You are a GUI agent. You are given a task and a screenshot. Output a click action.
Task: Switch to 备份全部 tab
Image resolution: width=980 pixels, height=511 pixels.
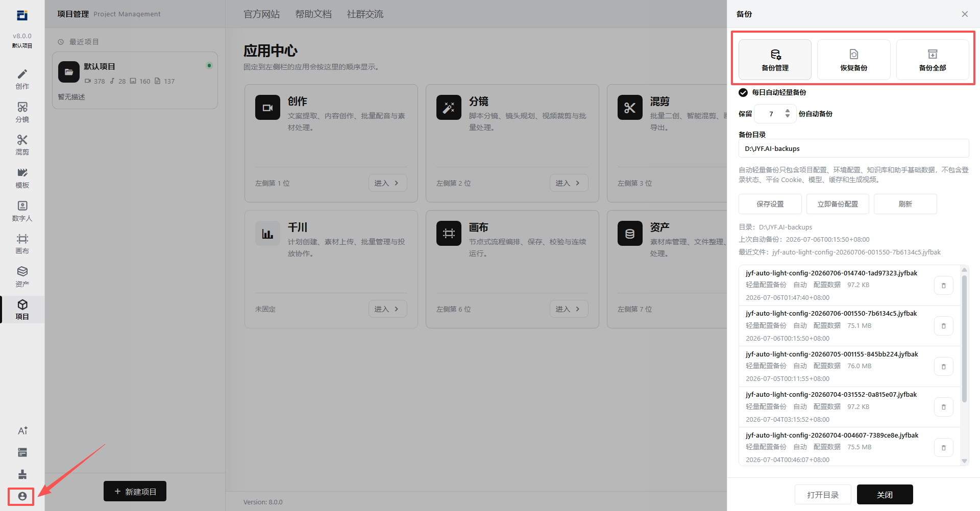[x=933, y=60]
